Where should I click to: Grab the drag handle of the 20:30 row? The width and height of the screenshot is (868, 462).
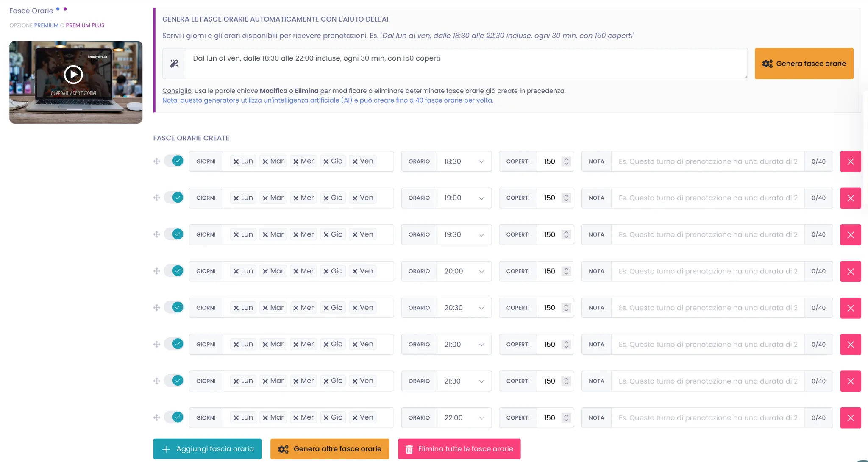[157, 308]
